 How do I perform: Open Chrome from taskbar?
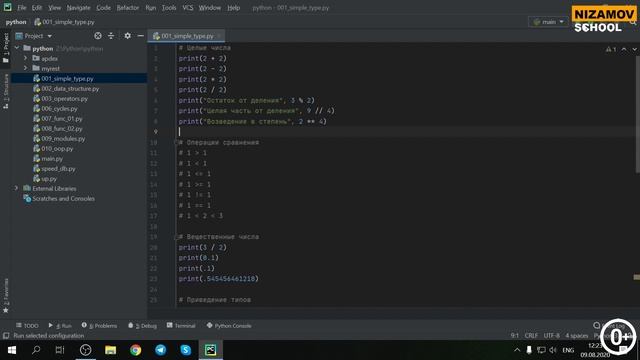point(136,350)
